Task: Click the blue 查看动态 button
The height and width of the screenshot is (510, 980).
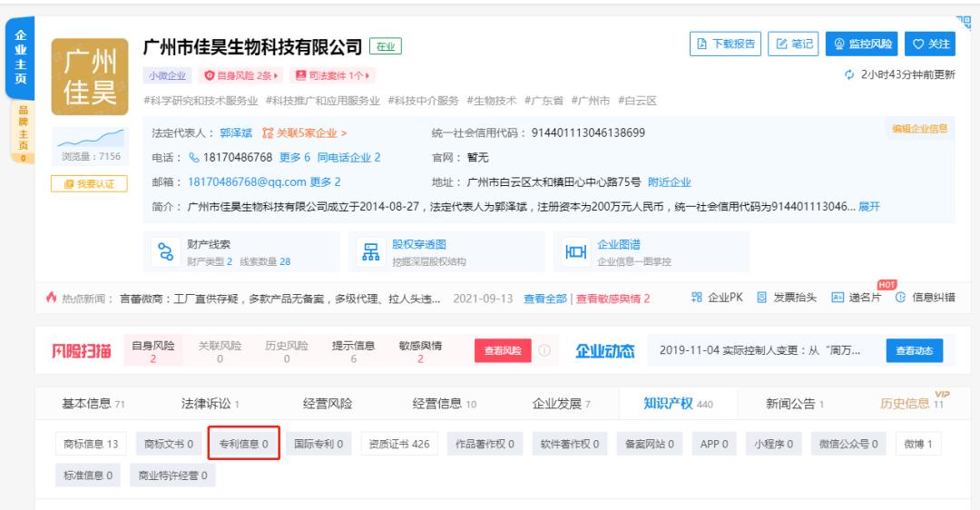Action: coord(915,350)
